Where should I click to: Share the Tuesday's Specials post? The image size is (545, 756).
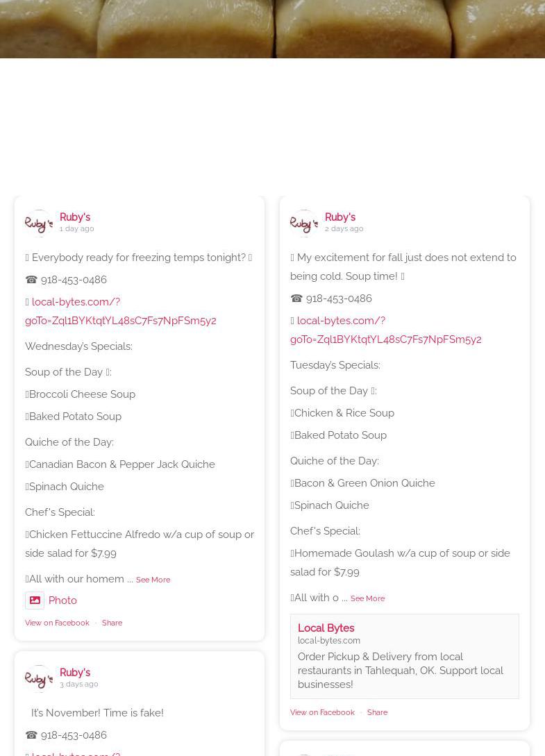point(377,712)
